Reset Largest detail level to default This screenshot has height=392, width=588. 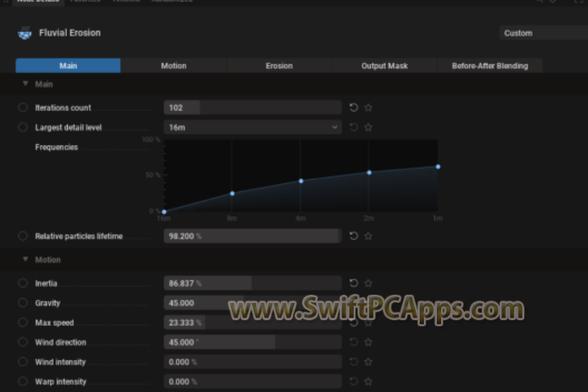tap(354, 127)
